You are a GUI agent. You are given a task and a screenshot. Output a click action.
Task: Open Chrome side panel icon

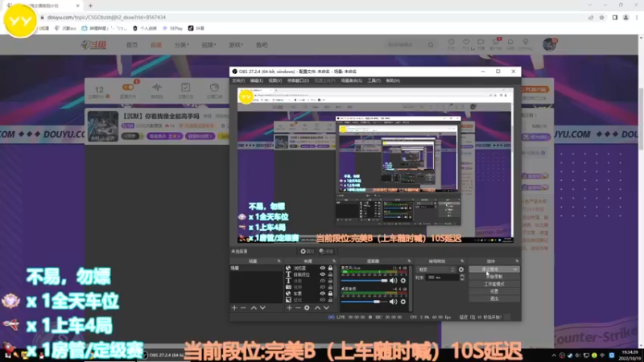(615, 18)
